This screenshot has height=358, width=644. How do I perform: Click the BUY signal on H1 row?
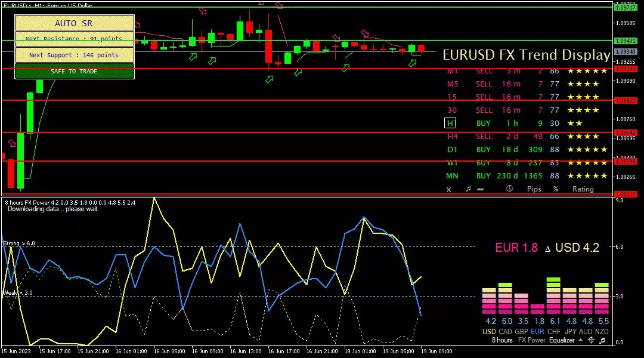(x=484, y=124)
